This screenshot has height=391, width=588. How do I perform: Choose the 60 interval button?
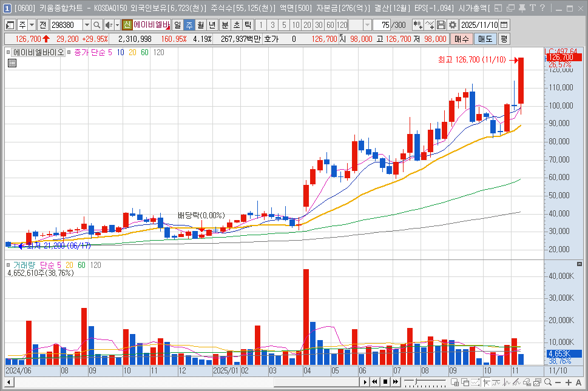tap(330, 25)
